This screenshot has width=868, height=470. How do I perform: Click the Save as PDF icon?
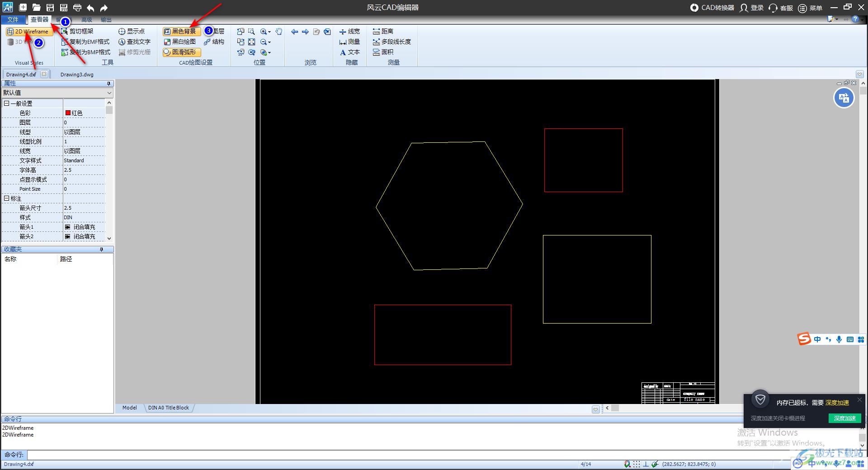(x=64, y=7)
